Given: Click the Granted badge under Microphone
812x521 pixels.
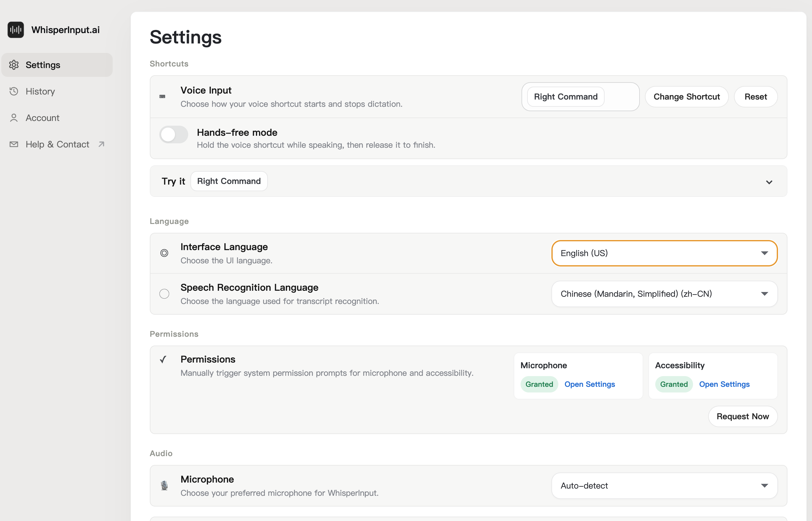Looking at the screenshot, I should point(539,384).
